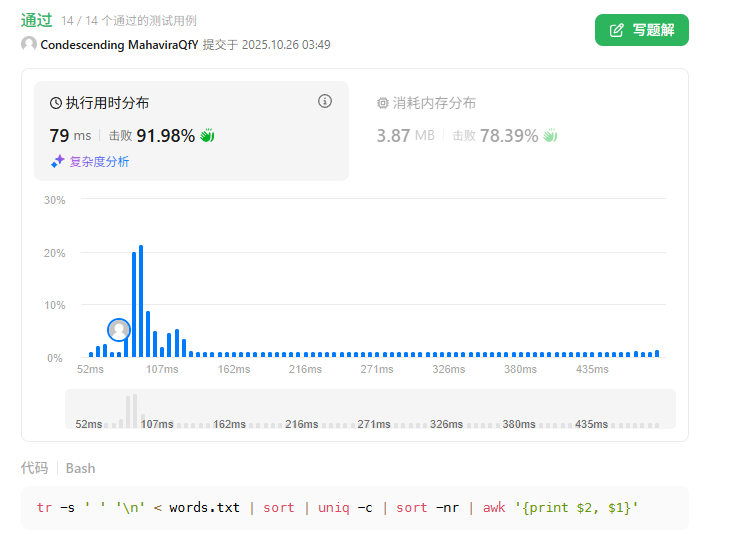Click the sparkle icon before 复杂度分析
Image resolution: width=732 pixels, height=542 pixels.
coord(57,161)
